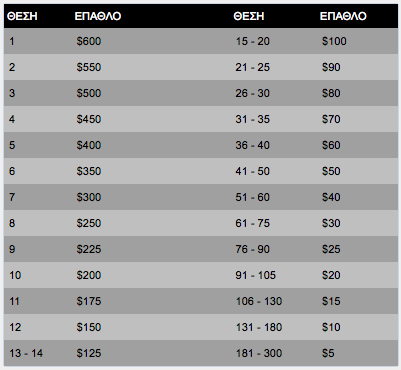Viewport: 401px width, 370px height.
Task: Select the 41 - 50 position range
Action: point(253,171)
